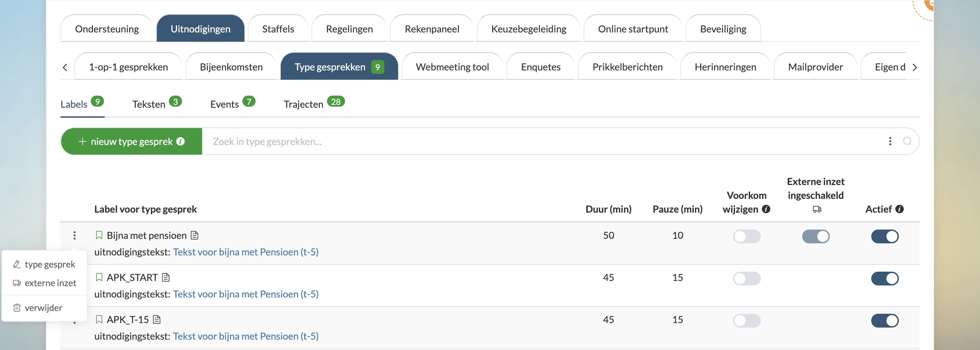Open row menu for Bijna met pensioen
This screenshot has width=980, height=350.
click(75, 235)
